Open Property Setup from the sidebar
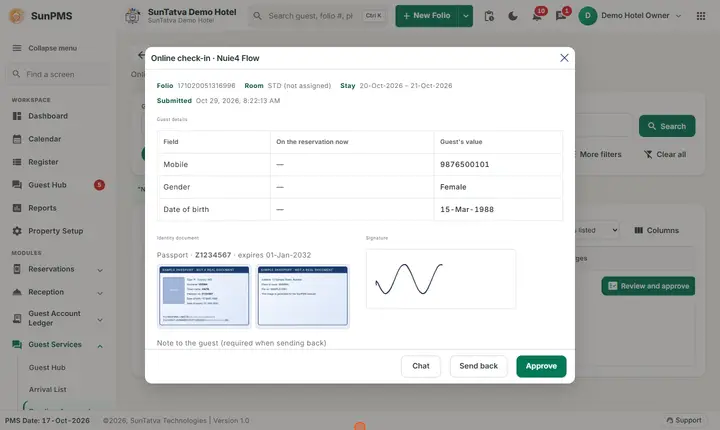The width and height of the screenshot is (720, 430). tap(58, 231)
